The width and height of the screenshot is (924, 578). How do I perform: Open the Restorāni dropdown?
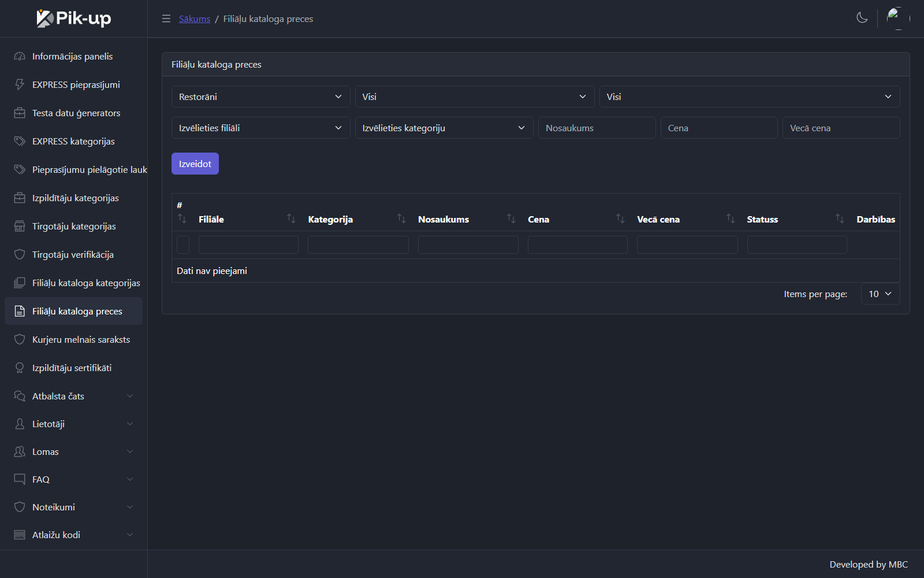pyautogui.click(x=261, y=97)
